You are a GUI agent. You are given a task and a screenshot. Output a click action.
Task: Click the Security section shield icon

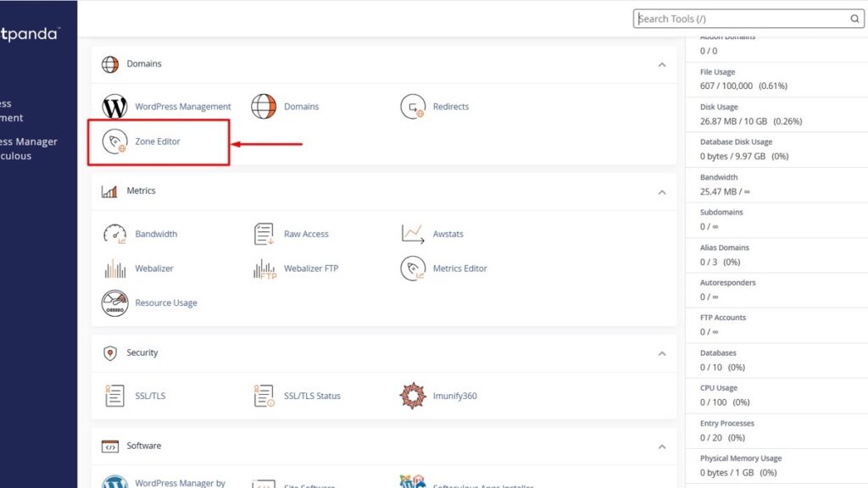click(x=110, y=353)
